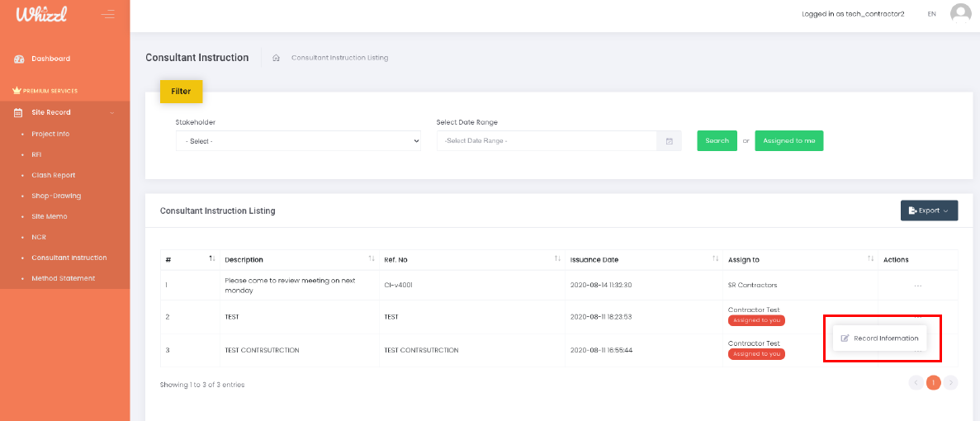Open row 1 actions ellipsis menu
Image resolution: width=980 pixels, height=421 pixels.
(917, 286)
